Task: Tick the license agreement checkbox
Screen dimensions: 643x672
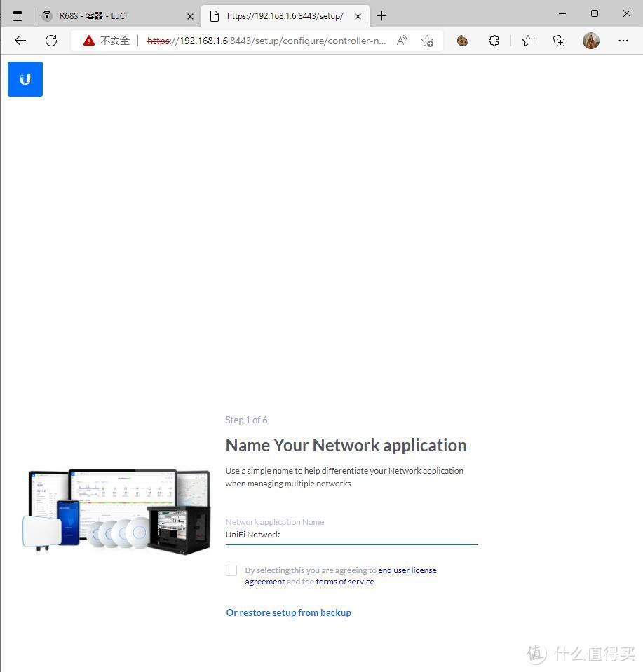Action: [231, 570]
